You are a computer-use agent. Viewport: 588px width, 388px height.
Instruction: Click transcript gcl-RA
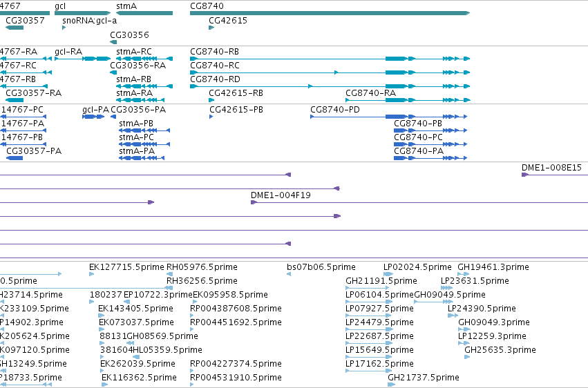tap(82, 59)
